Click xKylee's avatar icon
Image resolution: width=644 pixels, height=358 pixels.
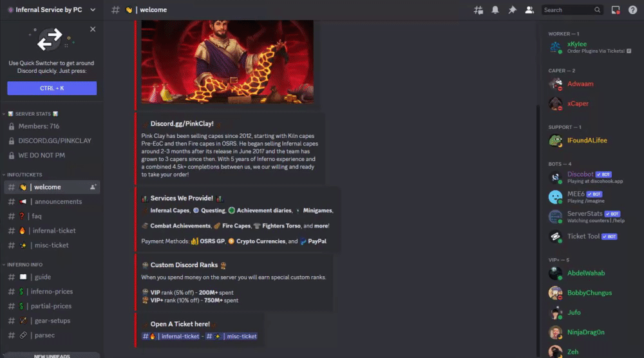[x=555, y=47]
